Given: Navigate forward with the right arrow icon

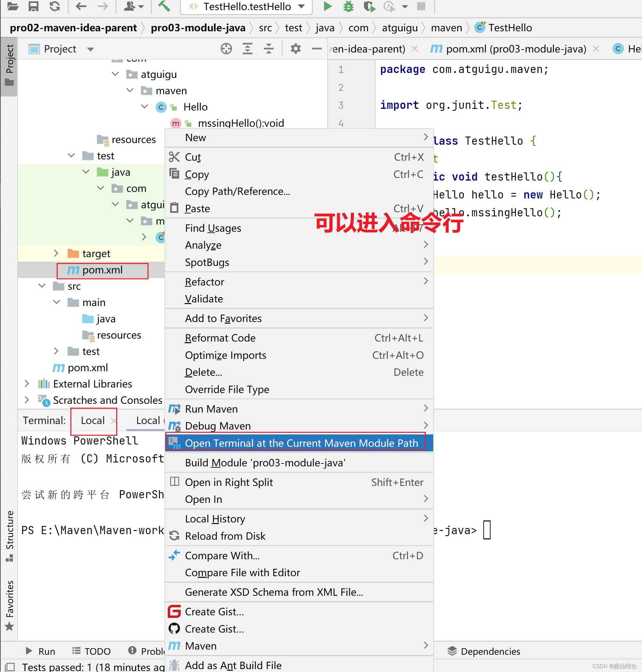Looking at the screenshot, I should (x=103, y=6).
